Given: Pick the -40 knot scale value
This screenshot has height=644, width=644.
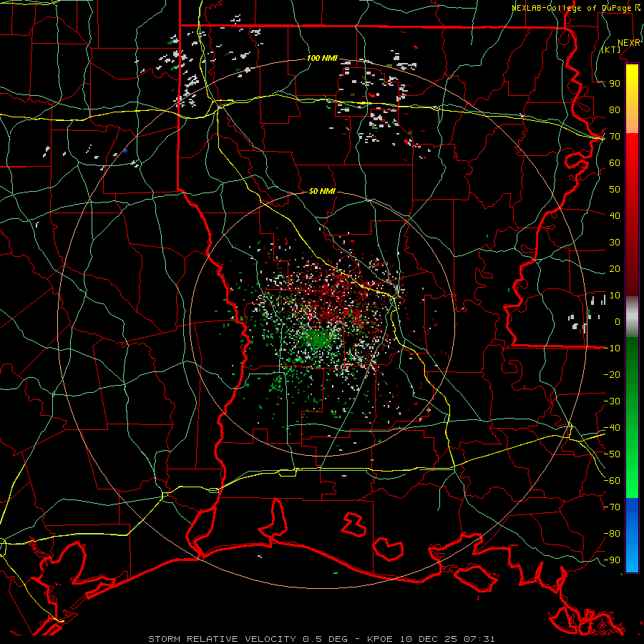Looking at the screenshot, I should [612, 428].
